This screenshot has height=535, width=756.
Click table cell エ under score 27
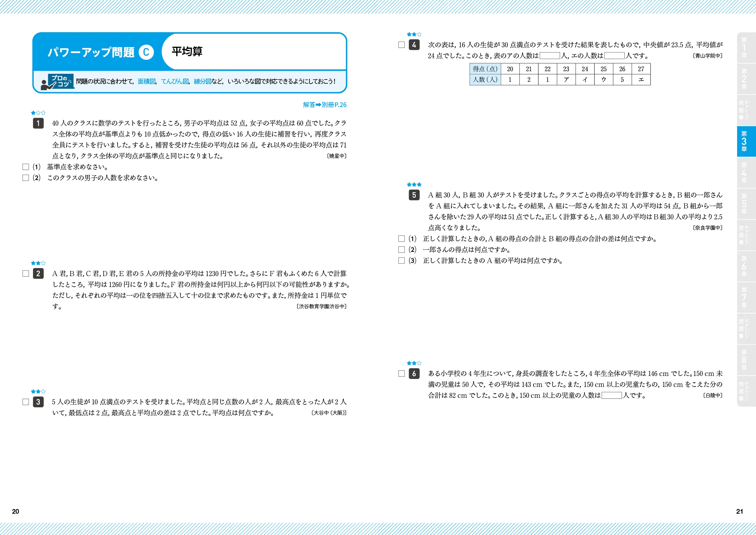coord(641,80)
